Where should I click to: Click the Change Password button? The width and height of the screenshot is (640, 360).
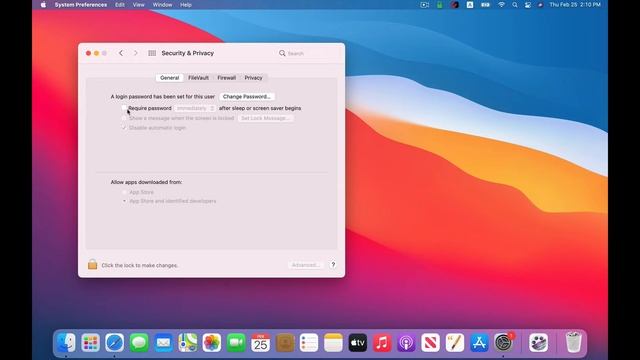point(247,97)
